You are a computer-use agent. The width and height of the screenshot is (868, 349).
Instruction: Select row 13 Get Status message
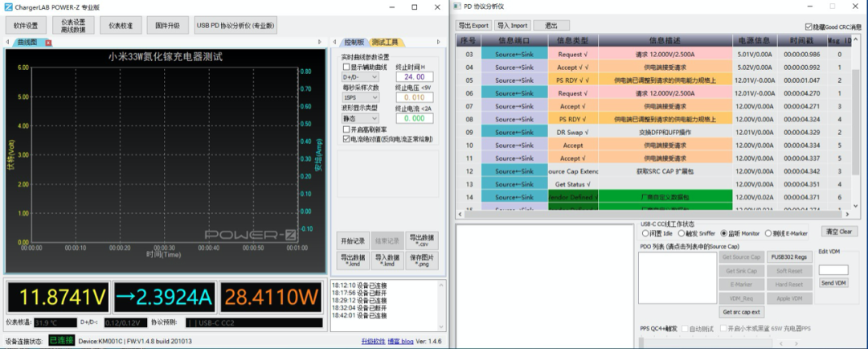pyautogui.click(x=653, y=184)
